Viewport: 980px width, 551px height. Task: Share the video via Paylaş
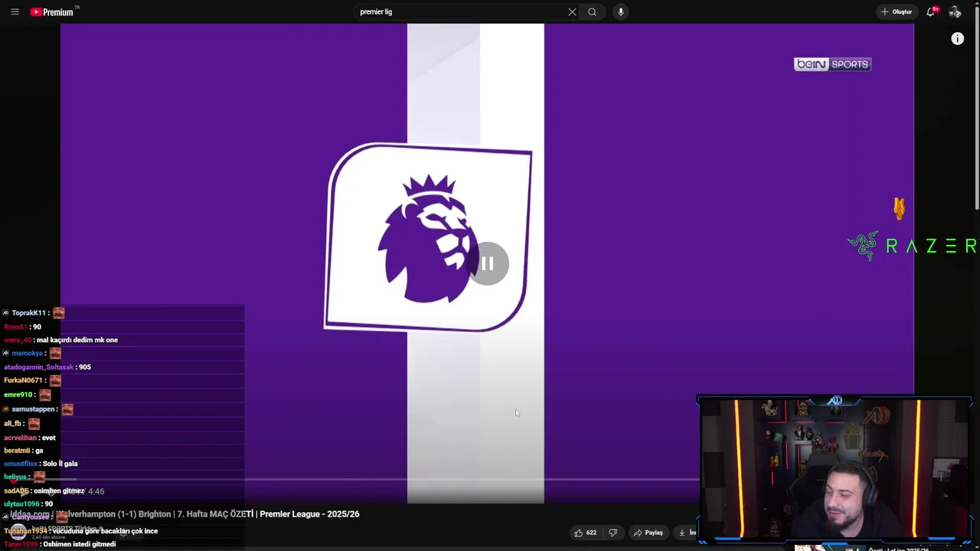tap(648, 533)
